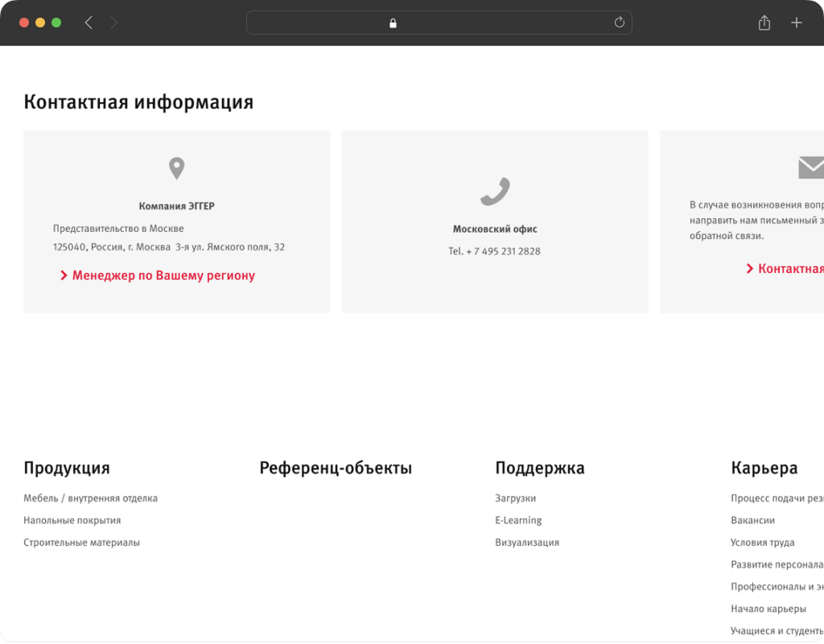Click the Safari back navigation arrow
Screen dimensions: 824x644
pos(89,23)
